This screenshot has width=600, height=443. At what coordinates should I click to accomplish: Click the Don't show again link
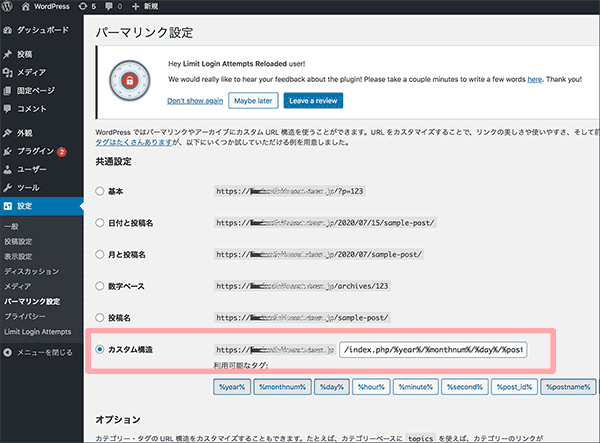[194, 101]
